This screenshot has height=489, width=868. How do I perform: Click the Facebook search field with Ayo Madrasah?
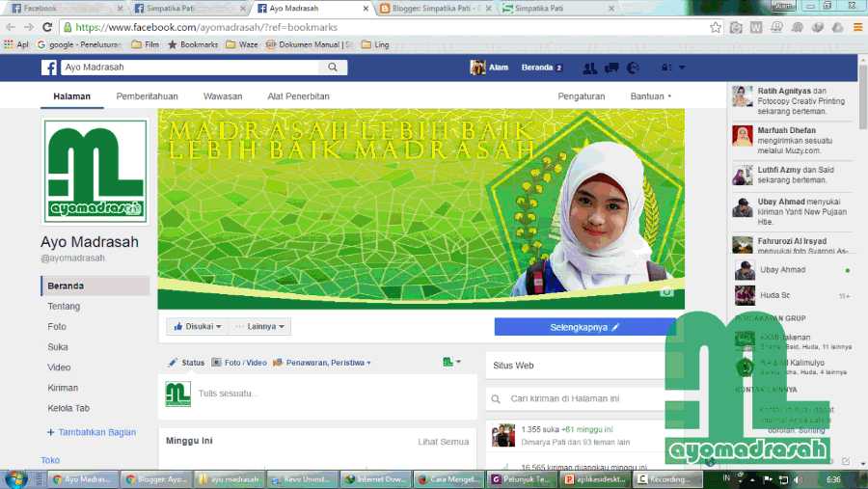click(189, 67)
